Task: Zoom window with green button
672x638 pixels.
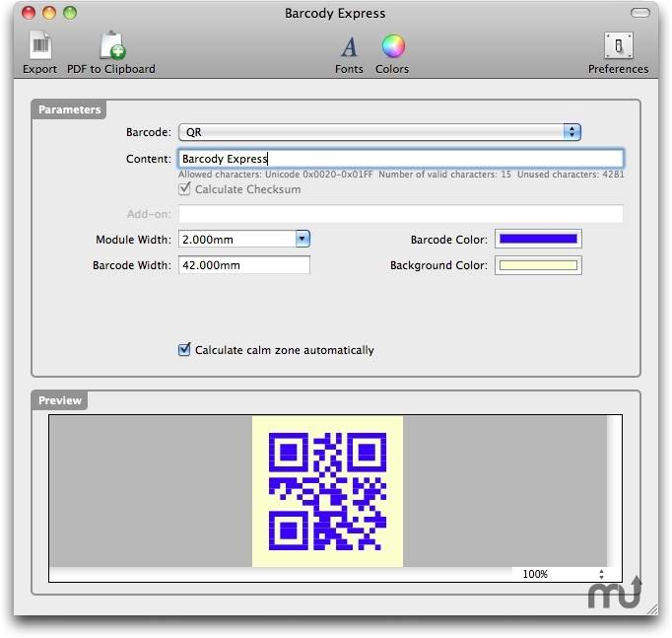Action: pos(70,13)
